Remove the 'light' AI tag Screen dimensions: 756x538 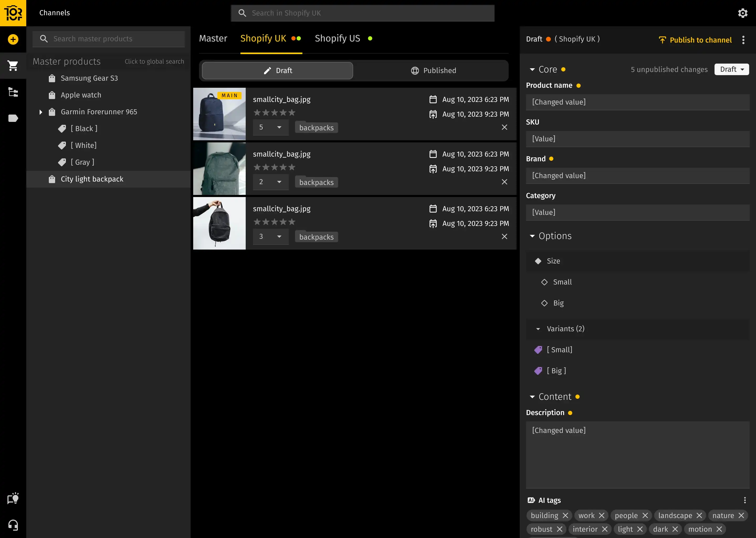(640, 529)
